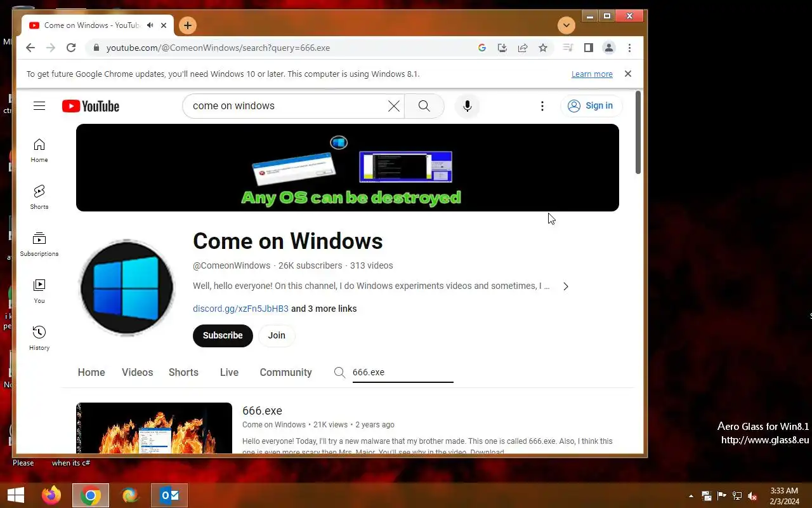Image resolution: width=812 pixels, height=508 pixels.
Task: Open a new Chrome tab
Action: tap(187, 25)
